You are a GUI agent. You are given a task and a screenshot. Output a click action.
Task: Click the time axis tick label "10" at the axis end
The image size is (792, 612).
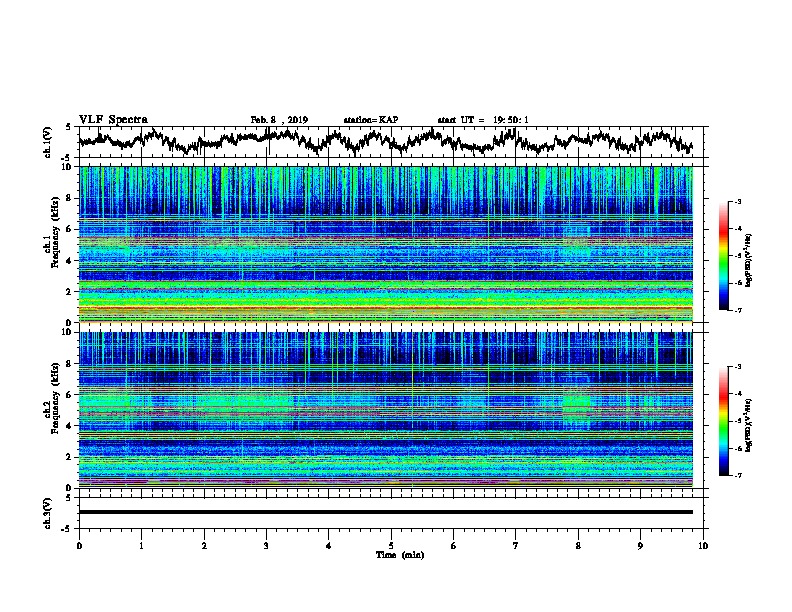[703, 546]
